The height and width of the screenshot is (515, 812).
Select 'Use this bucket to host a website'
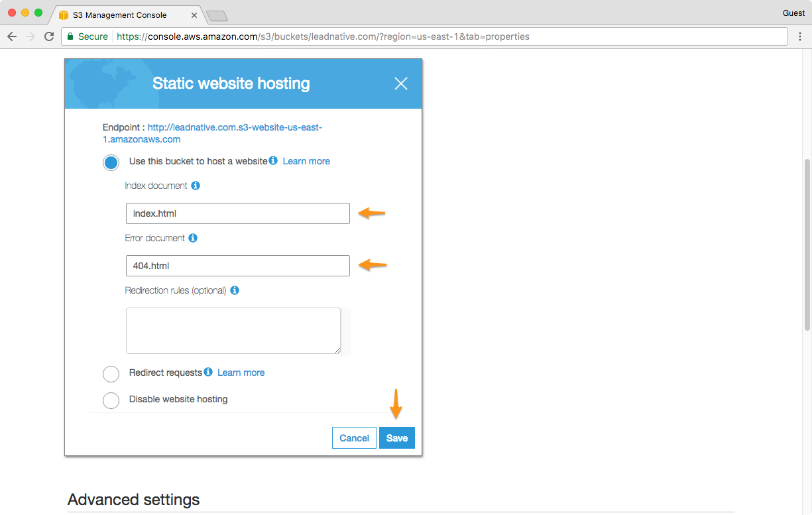111,162
